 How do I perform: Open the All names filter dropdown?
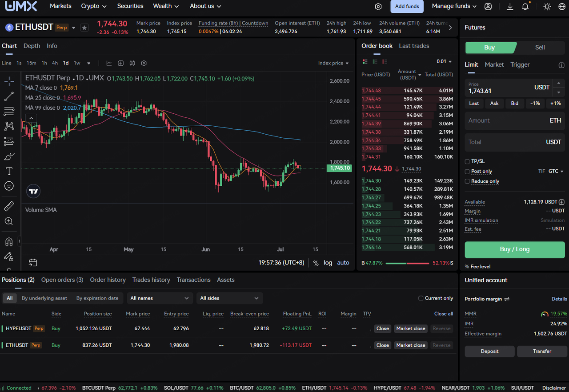tap(160, 298)
